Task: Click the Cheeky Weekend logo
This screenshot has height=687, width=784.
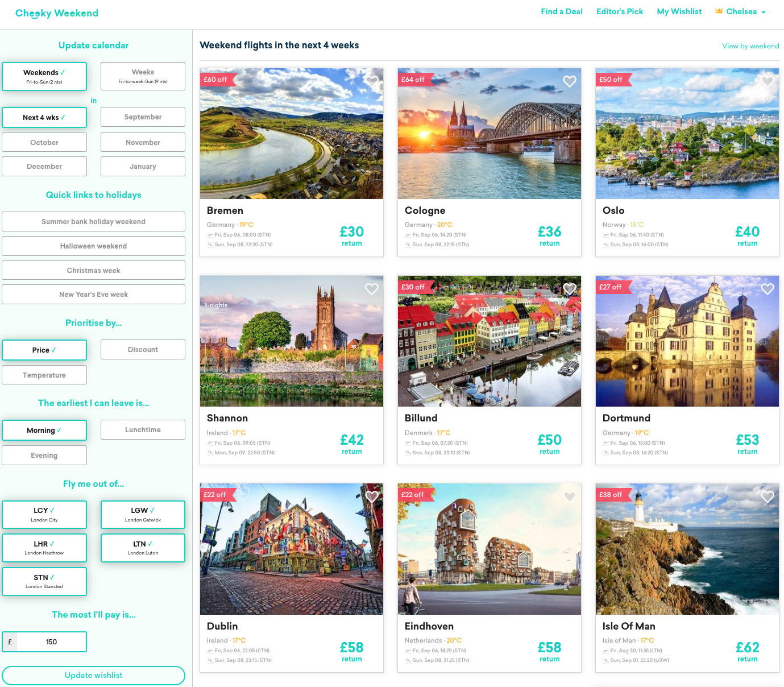Action: tap(57, 13)
